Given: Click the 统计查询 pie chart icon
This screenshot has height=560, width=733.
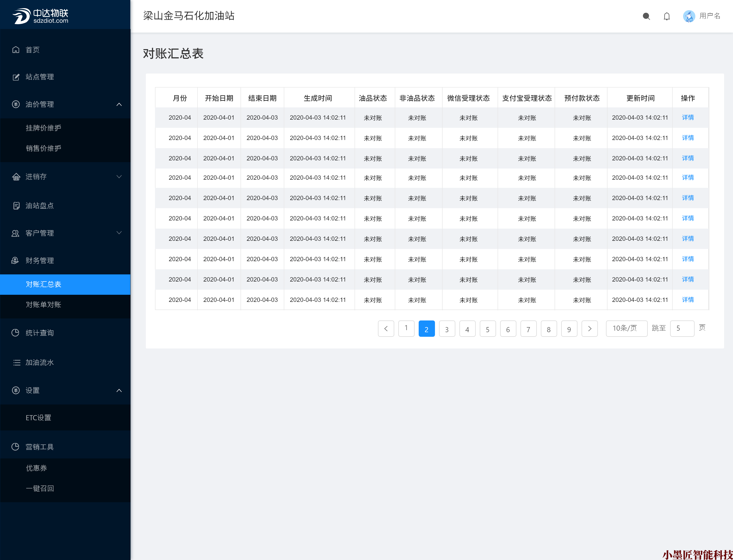Looking at the screenshot, I should [15, 333].
